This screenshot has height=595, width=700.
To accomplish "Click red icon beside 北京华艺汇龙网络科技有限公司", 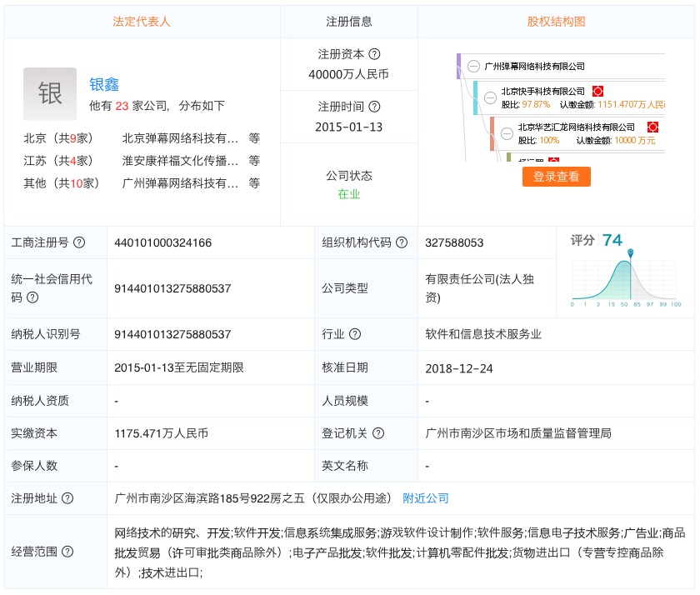I will [652, 127].
